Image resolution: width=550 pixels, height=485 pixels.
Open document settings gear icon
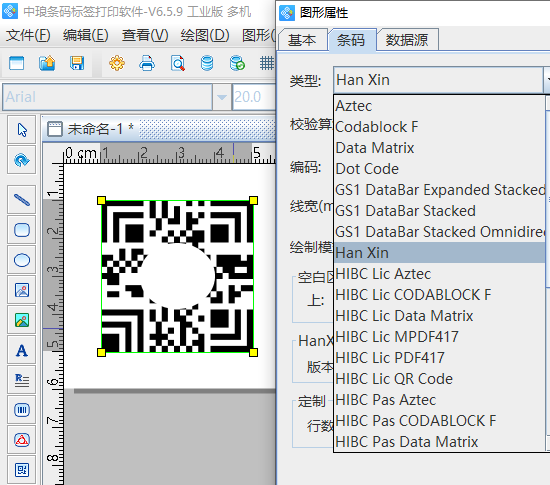(x=117, y=63)
